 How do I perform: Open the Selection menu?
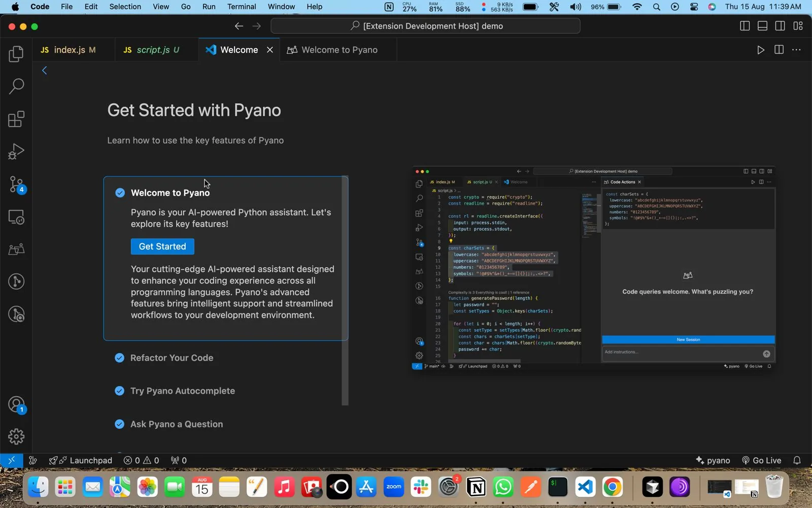125,7
